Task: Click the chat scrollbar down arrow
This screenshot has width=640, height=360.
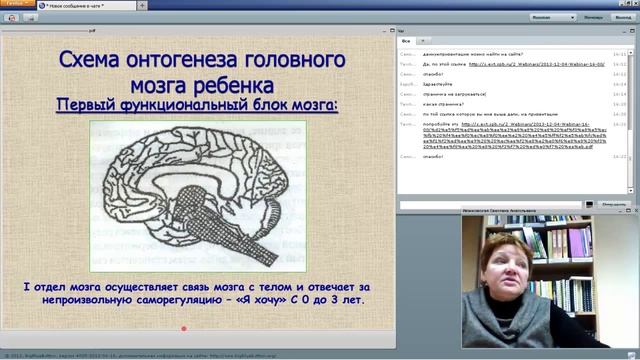Action: [631, 191]
